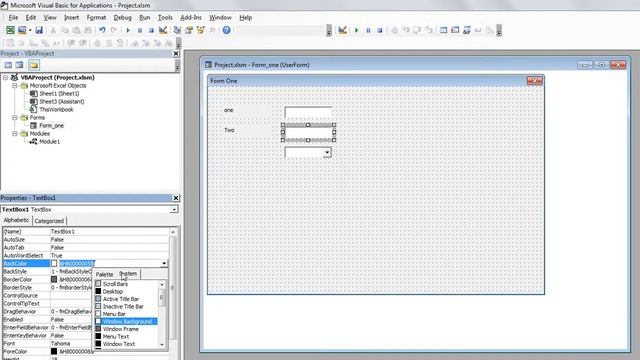Switch to the Categorized properties tab
The width and height of the screenshot is (640, 360).
tap(49, 221)
